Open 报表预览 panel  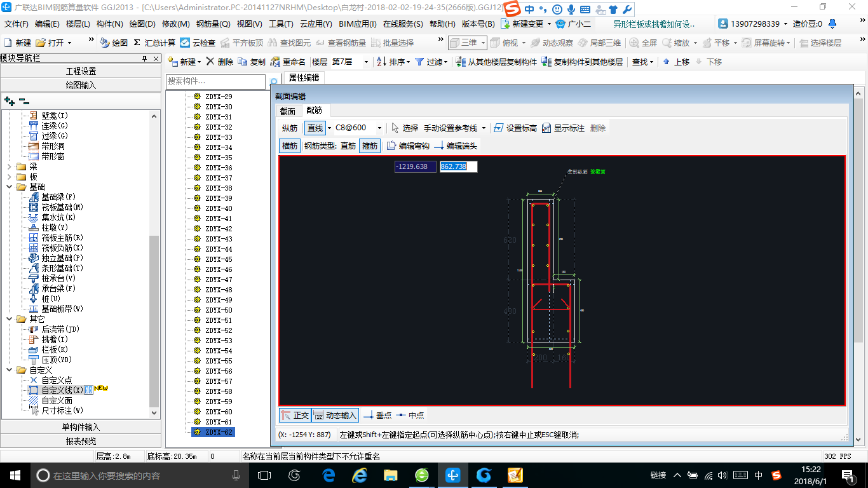tap(81, 441)
